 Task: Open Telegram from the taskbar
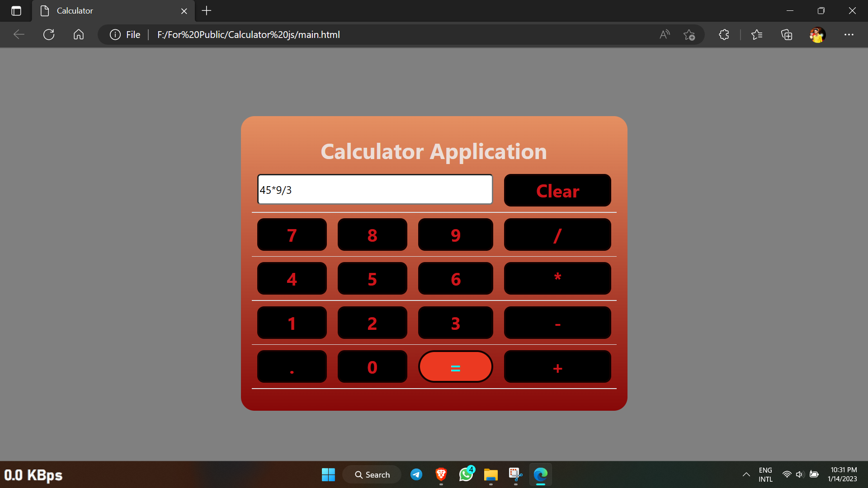pos(416,474)
